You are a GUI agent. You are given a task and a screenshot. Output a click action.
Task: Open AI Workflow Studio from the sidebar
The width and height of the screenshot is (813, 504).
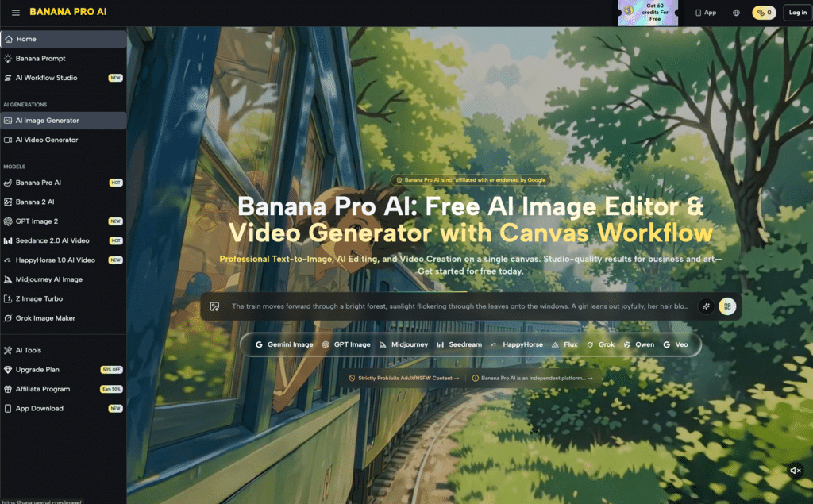(x=46, y=78)
